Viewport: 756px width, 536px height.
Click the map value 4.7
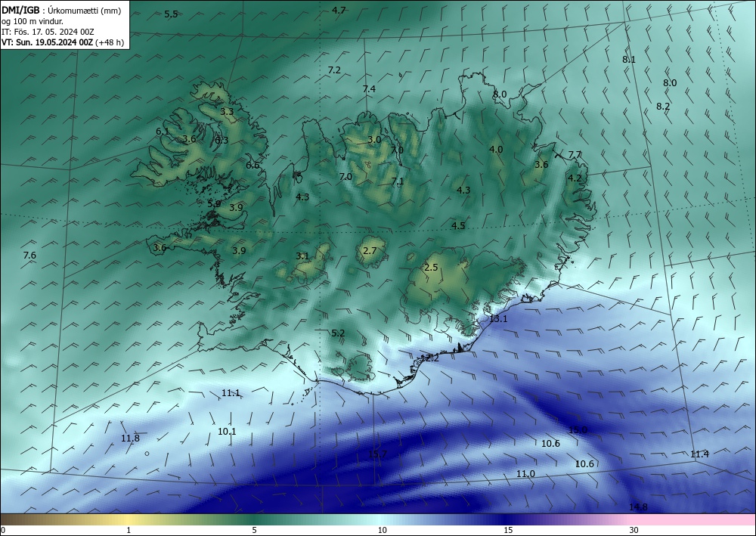click(339, 10)
